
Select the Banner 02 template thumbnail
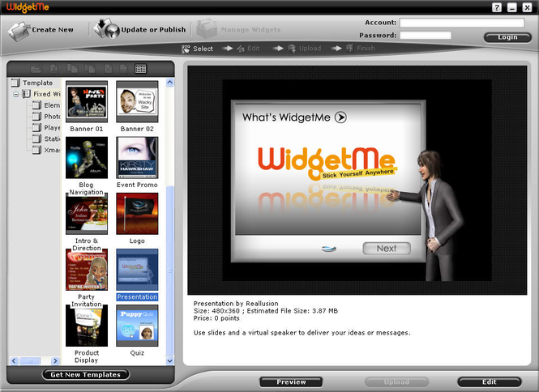137,102
